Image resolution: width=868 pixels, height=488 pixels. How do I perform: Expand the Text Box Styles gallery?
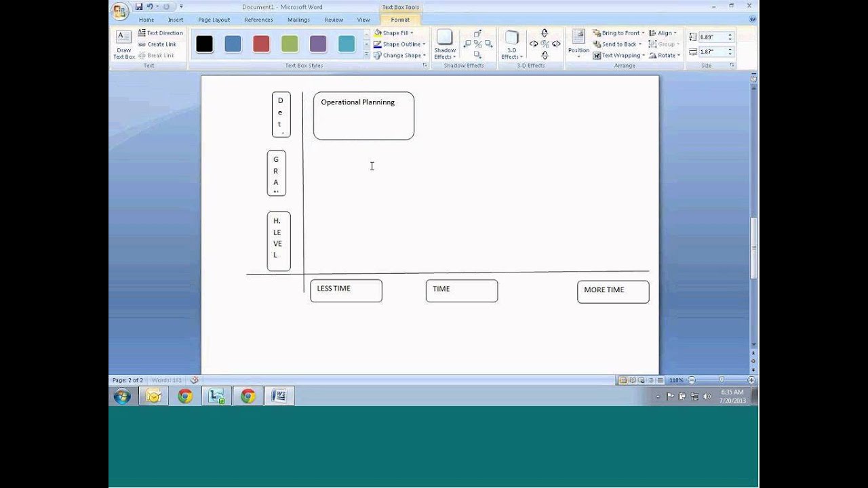click(x=366, y=55)
